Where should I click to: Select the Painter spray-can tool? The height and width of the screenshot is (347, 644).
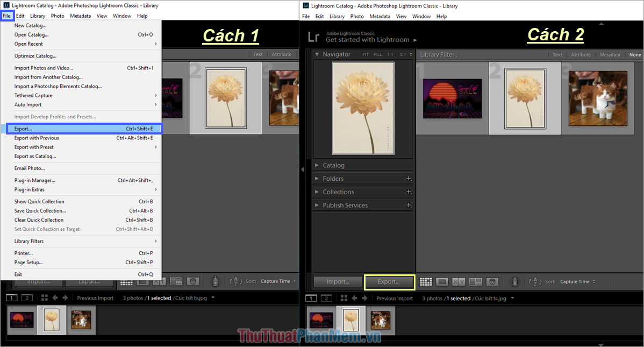tap(514, 281)
